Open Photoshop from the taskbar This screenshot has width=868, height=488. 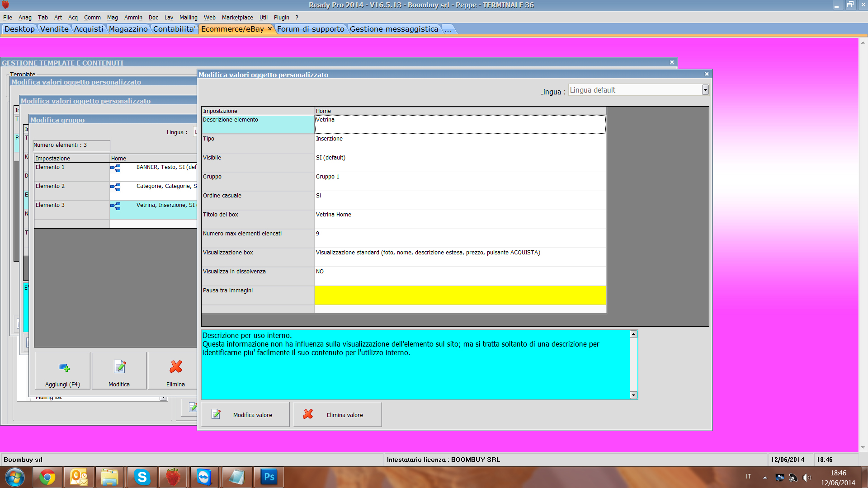point(269,477)
